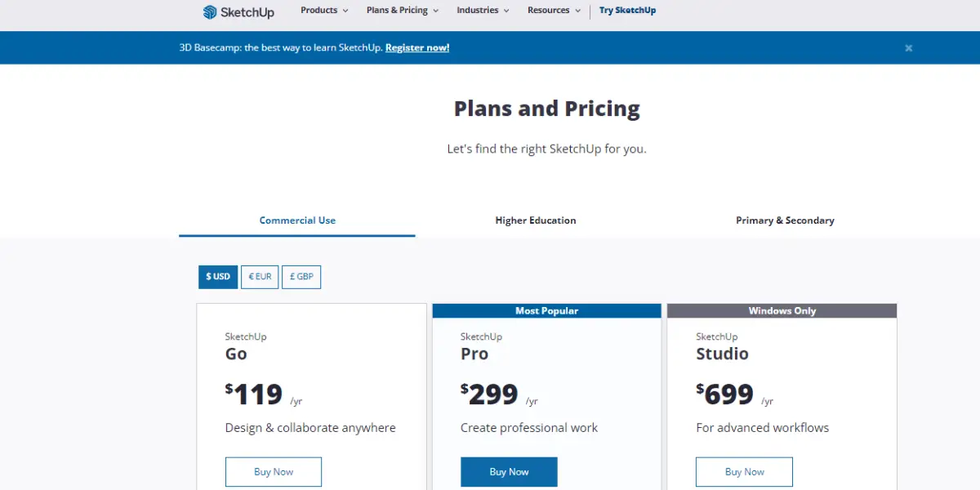
Task: Click the Try SketchUp link
Action: tap(627, 11)
